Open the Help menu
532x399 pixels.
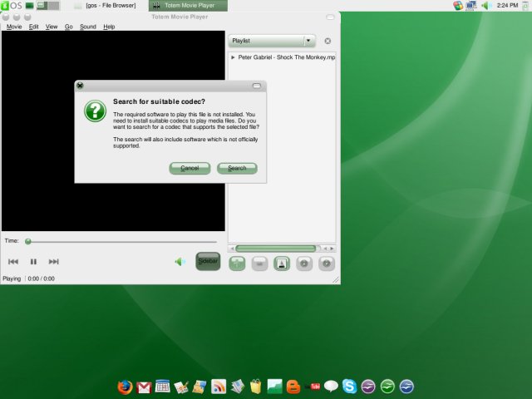point(109,27)
